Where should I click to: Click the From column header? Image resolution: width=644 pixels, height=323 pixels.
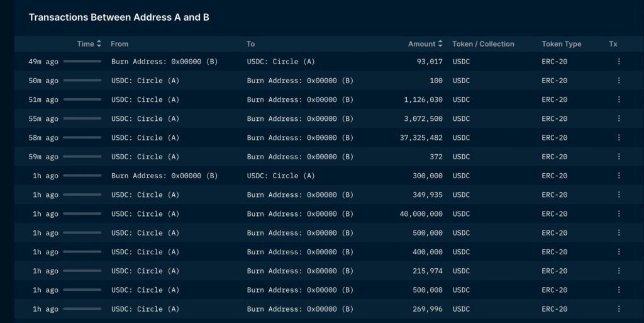pyautogui.click(x=119, y=44)
